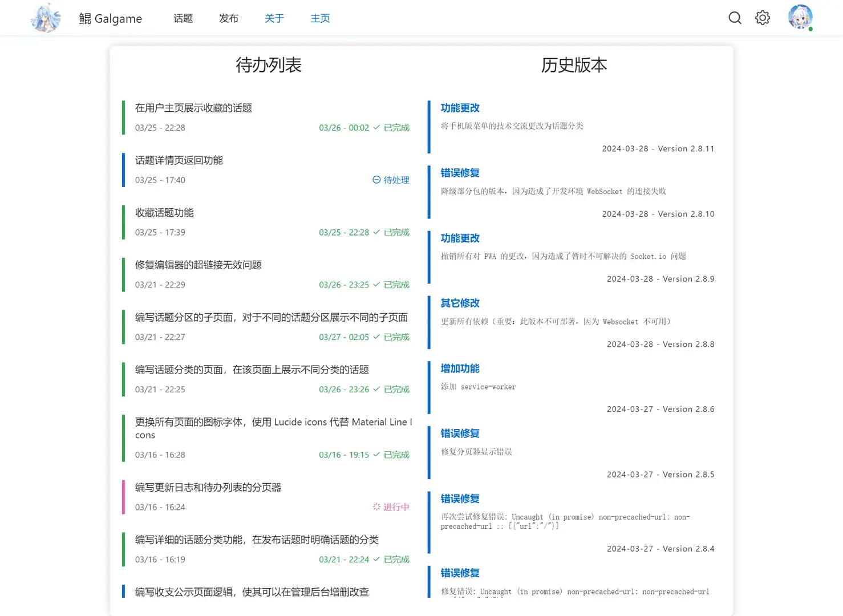
Task: Select todo about 话题分区的子页面
Action: [x=271, y=318]
